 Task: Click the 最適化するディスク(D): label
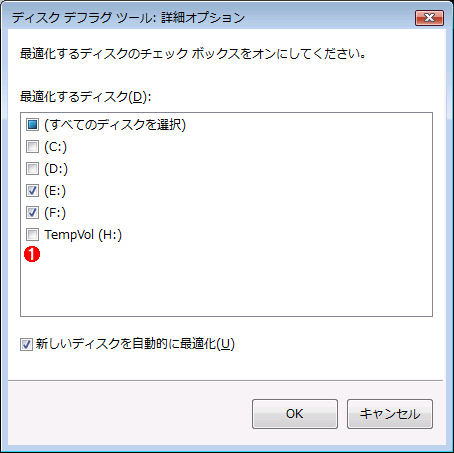coord(86,97)
